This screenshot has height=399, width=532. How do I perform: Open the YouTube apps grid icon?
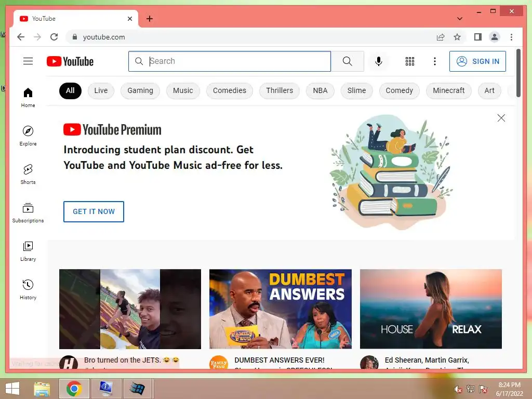tap(410, 61)
